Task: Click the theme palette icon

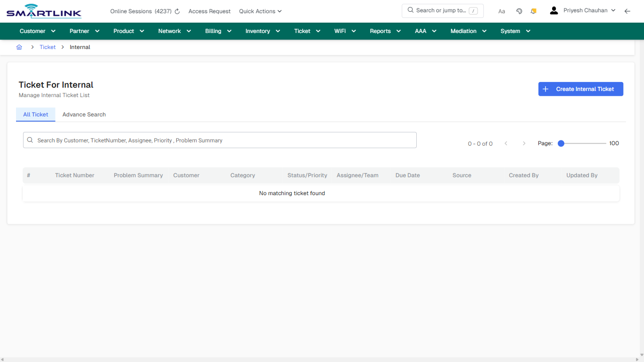Action: (519, 10)
